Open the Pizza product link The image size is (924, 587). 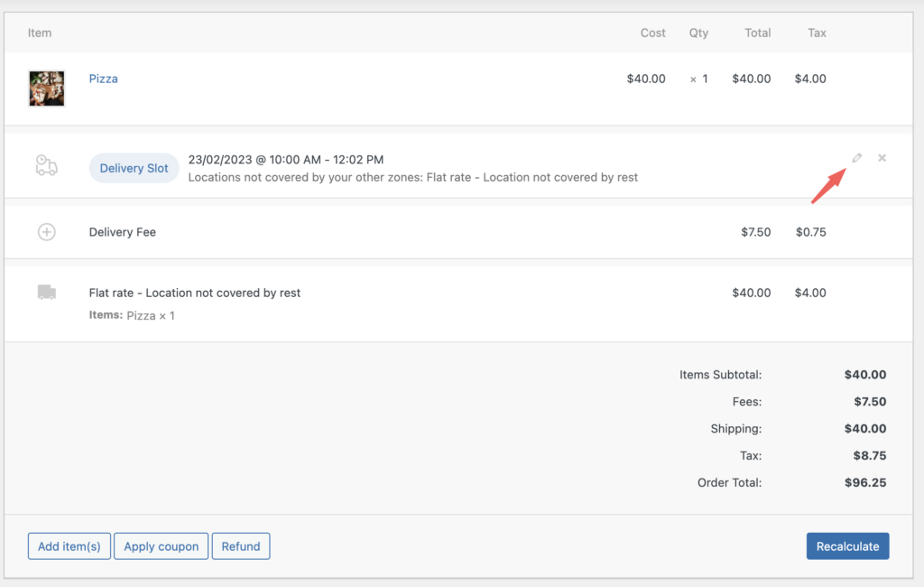tap(103, 79)
